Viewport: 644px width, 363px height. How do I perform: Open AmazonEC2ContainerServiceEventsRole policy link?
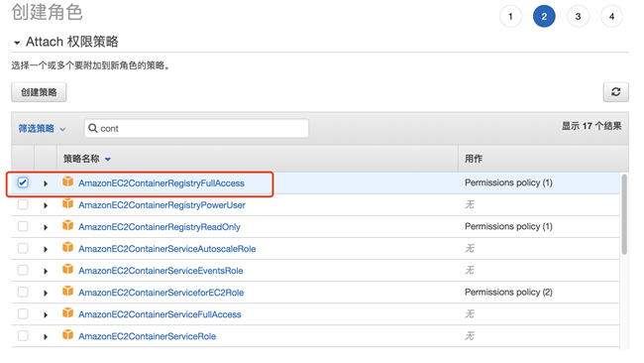pyautogui.click(x=161, y=271)
